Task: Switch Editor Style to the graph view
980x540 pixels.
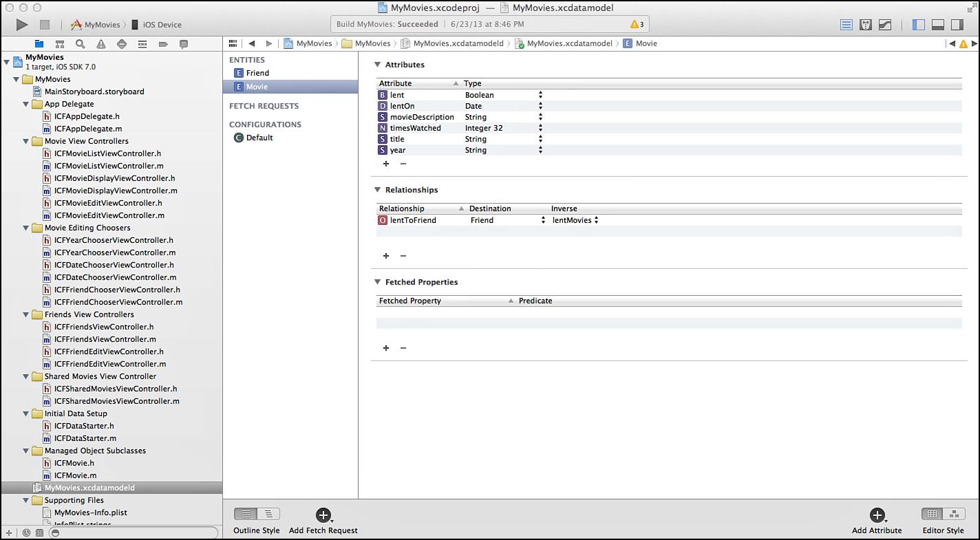Action: tap(954, 514)
